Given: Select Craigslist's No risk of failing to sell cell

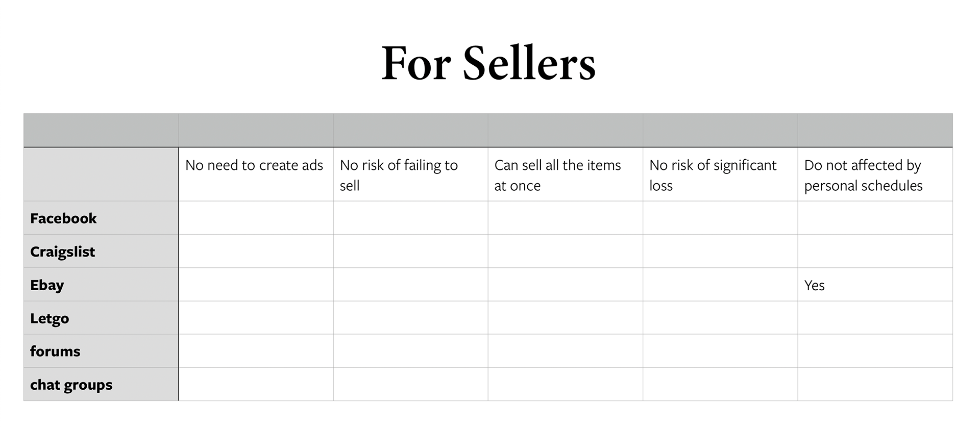Looking at the screenshot, I should point(410,251).
